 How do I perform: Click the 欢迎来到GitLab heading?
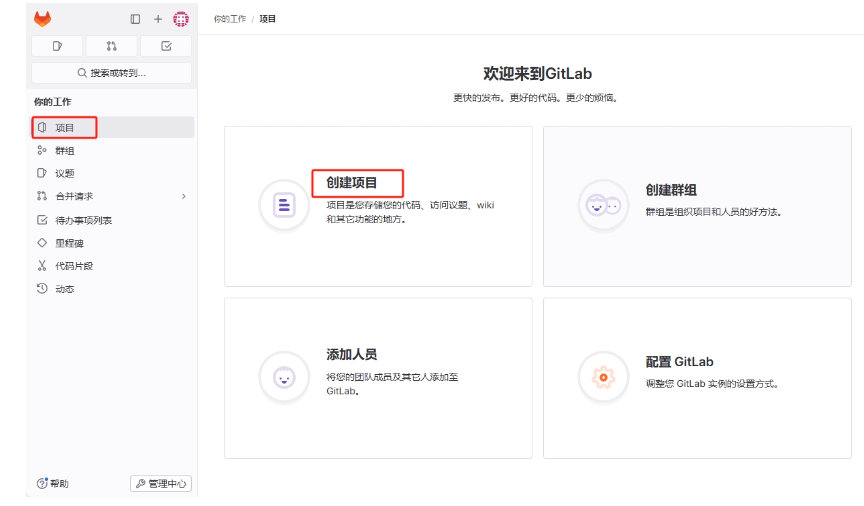[537, 73]
